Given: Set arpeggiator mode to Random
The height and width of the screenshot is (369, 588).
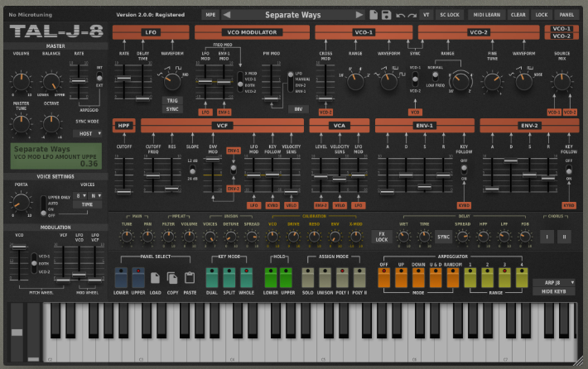Looking at the screenshot, I should 453,278.
